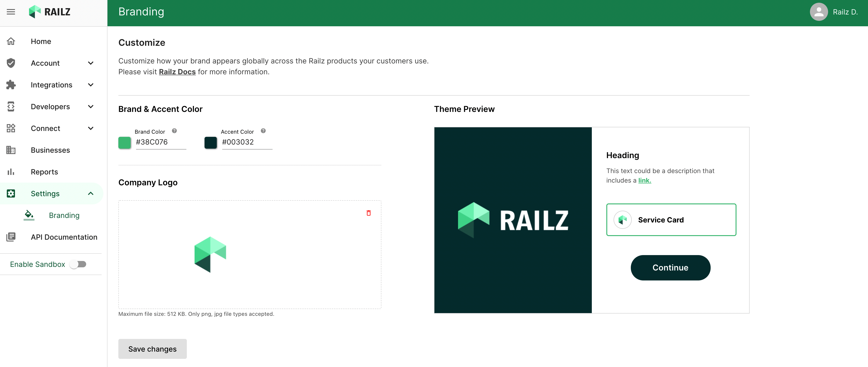This screenshot has height=367, width=868.
Task: Open the user avatar icon
Action: 819,12
